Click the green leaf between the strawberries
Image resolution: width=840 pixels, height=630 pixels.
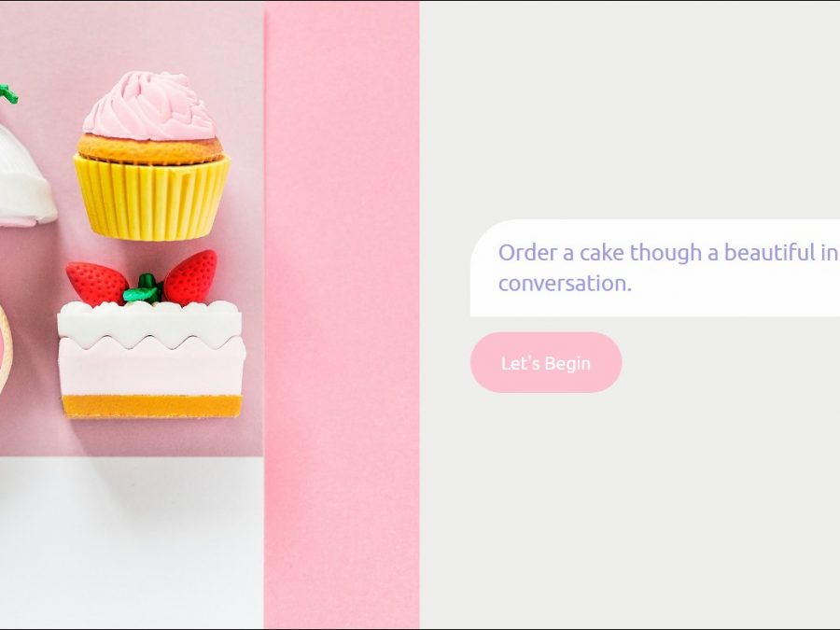(144, 290)
